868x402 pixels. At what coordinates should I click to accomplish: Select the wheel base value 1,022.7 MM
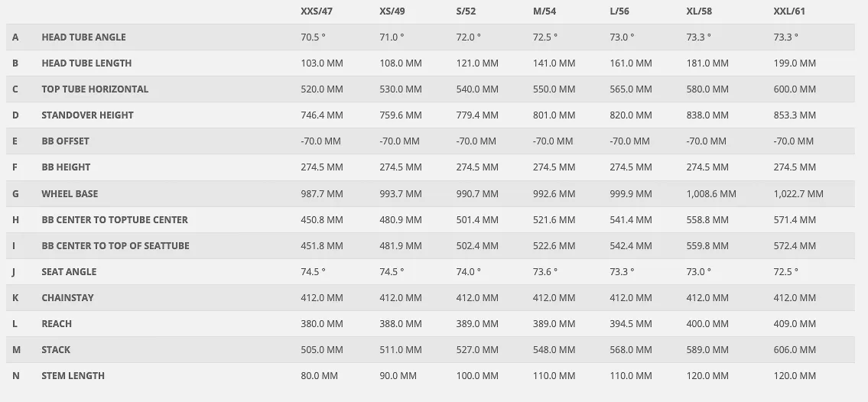tap(798, 194)
